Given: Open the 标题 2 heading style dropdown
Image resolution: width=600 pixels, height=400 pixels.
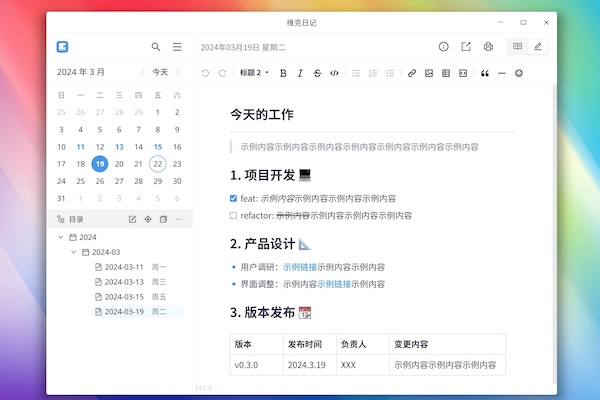Looking at the screenshot, I should click(x=253, y=73).
